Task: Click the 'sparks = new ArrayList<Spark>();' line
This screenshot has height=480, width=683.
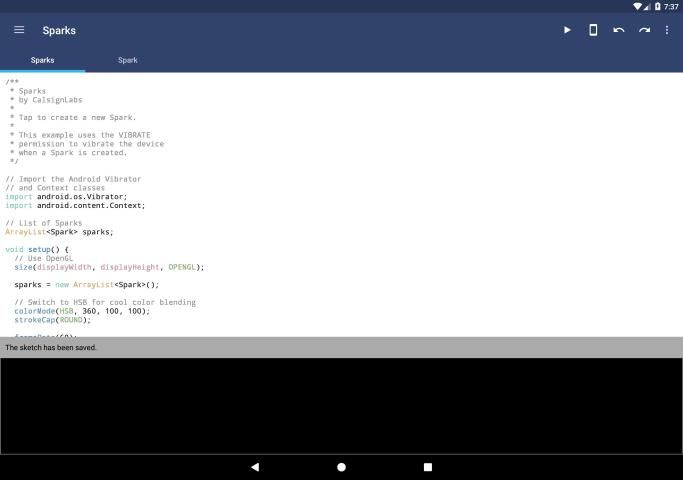Action: click(87, 284)
